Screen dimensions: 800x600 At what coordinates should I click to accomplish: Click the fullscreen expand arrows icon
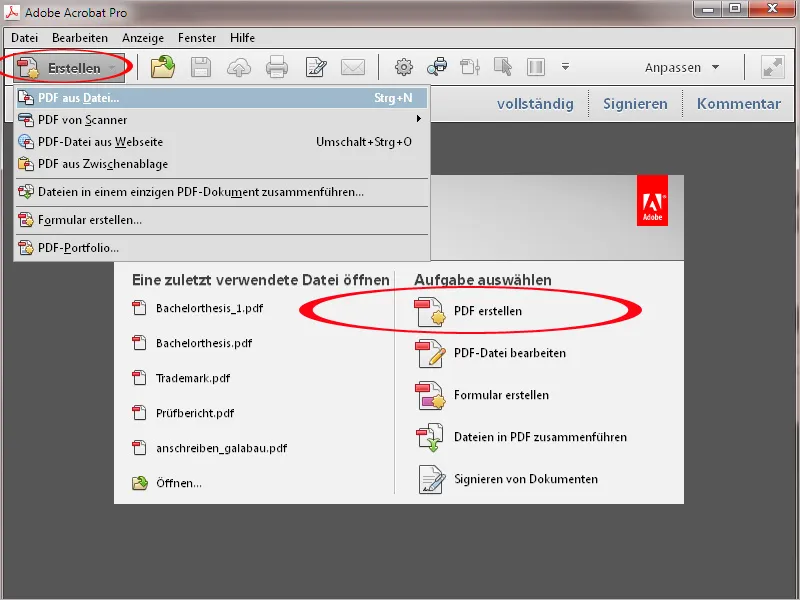772,67
